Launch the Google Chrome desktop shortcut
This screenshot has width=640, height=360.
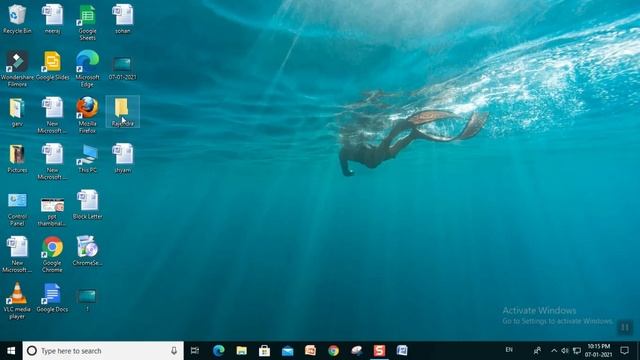pyautogui.click(x=52, y=255)
